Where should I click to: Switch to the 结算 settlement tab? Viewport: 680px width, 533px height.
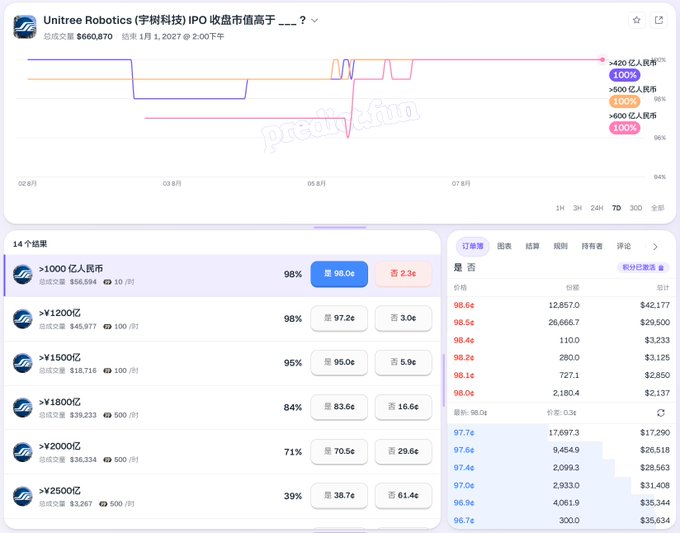coord(532,246)
